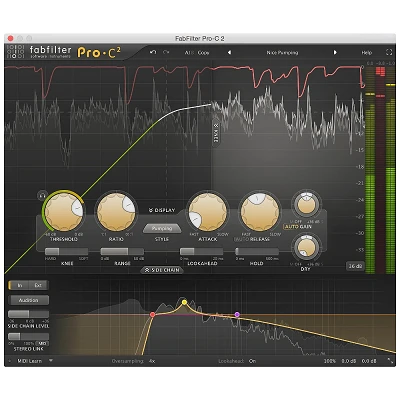Click the Copy button in header
The width and height of the screenshot is (400, 400).
(x=203, y=53)
